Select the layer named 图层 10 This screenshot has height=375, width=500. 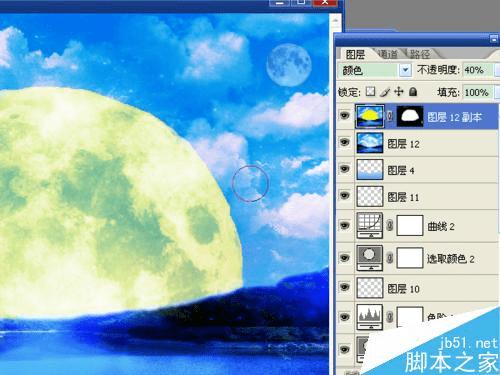(x=403, y=289)
